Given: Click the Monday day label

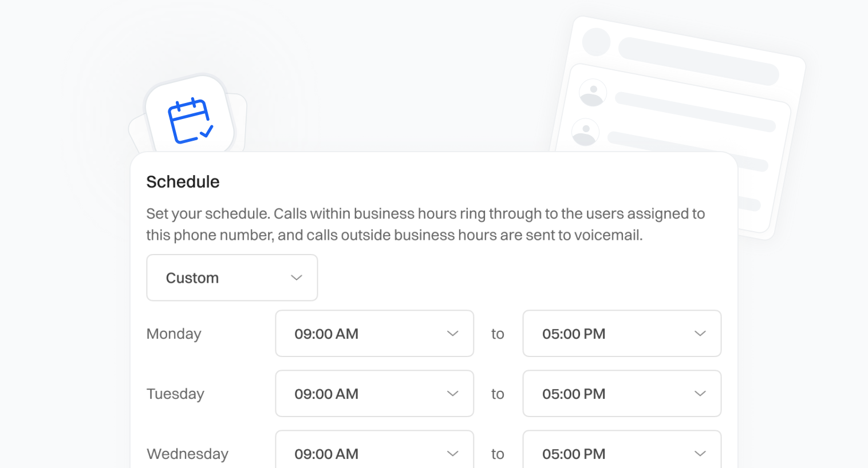Looking at the screenshot, I should click(x=174, y=334).
